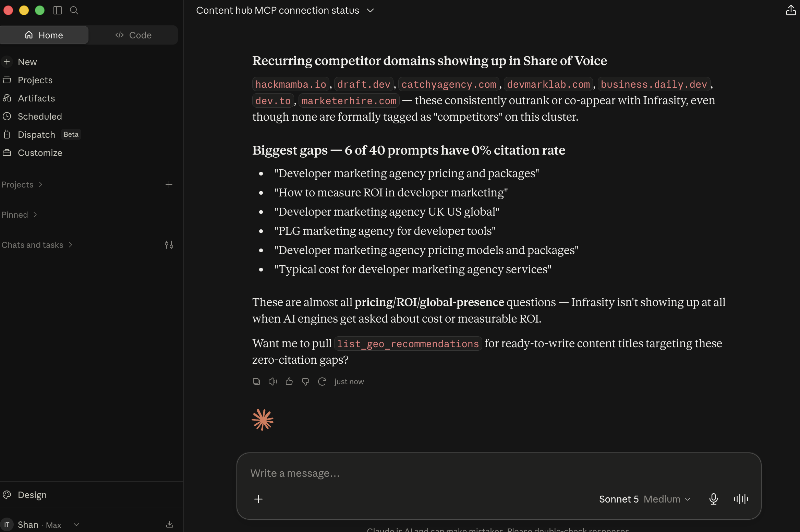This screenshot has height=532, width=800.
Task: Click the Home house icon
Action: click(29, 35)
